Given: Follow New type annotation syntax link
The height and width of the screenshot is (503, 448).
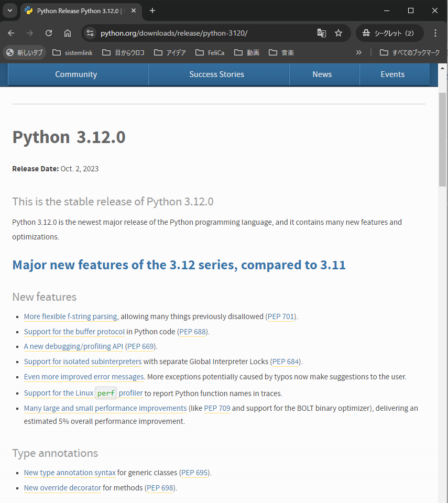Looking at the screenshot, I should click(70, 473).
